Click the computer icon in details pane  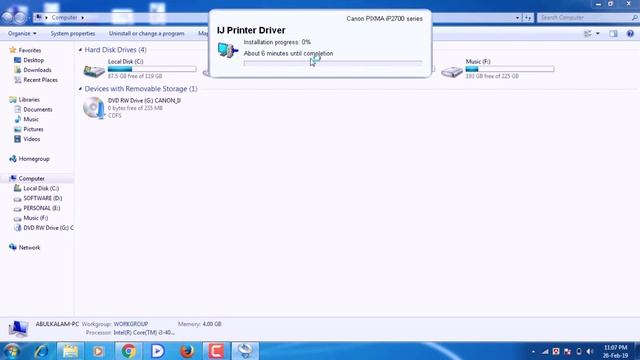[x=18, y=329]
